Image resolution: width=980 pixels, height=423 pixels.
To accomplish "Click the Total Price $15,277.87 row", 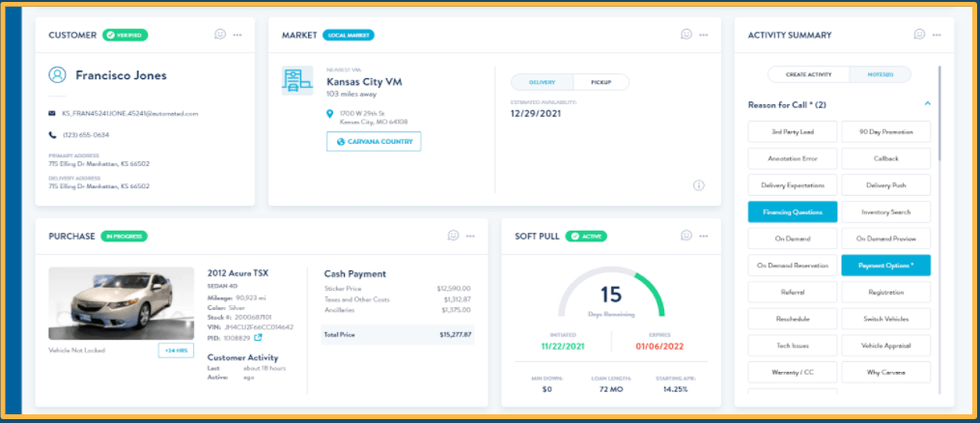I will [398, 335].
